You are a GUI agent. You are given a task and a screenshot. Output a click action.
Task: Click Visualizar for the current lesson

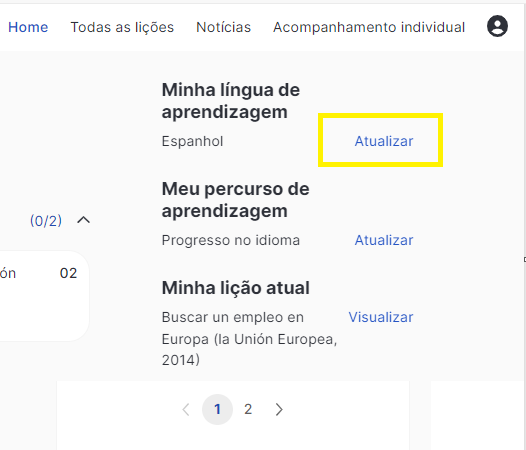point(381,317)
